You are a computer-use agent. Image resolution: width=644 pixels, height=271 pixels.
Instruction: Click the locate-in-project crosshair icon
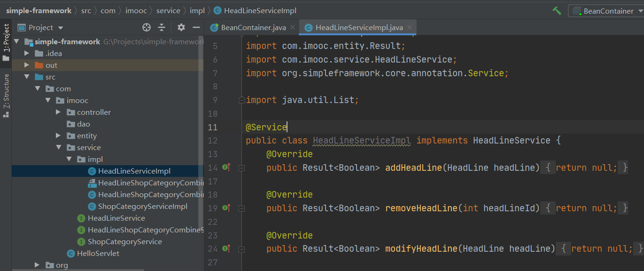(147, 27)
